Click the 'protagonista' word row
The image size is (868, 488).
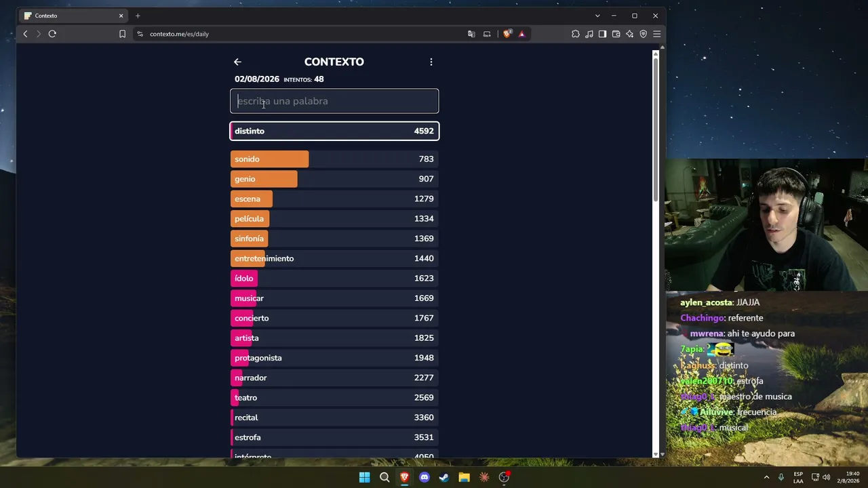point(334,358)
